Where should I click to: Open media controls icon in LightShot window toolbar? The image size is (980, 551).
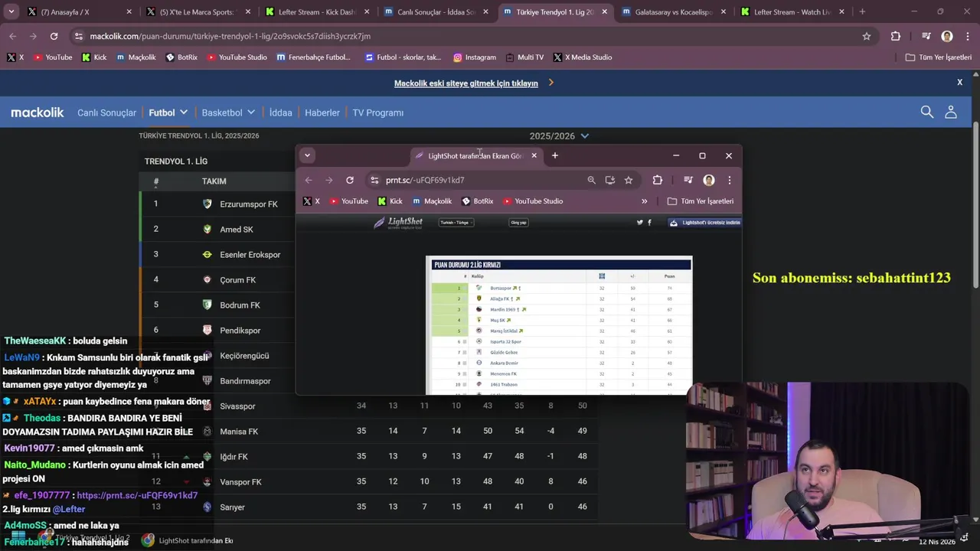click(688, 180)
